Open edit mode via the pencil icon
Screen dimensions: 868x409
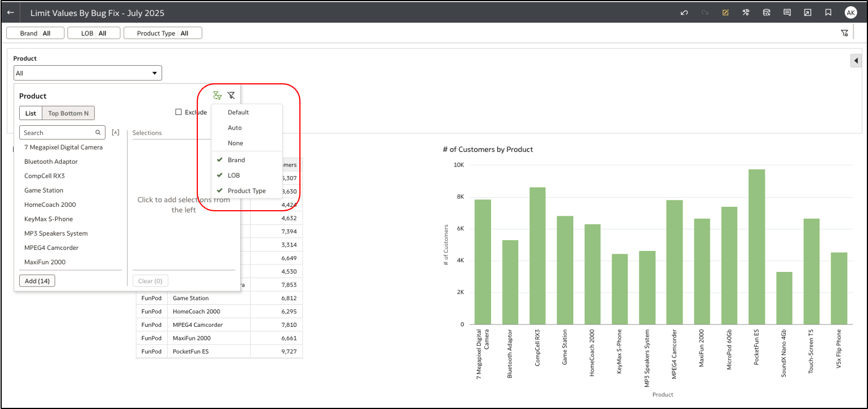pos(725,12)
